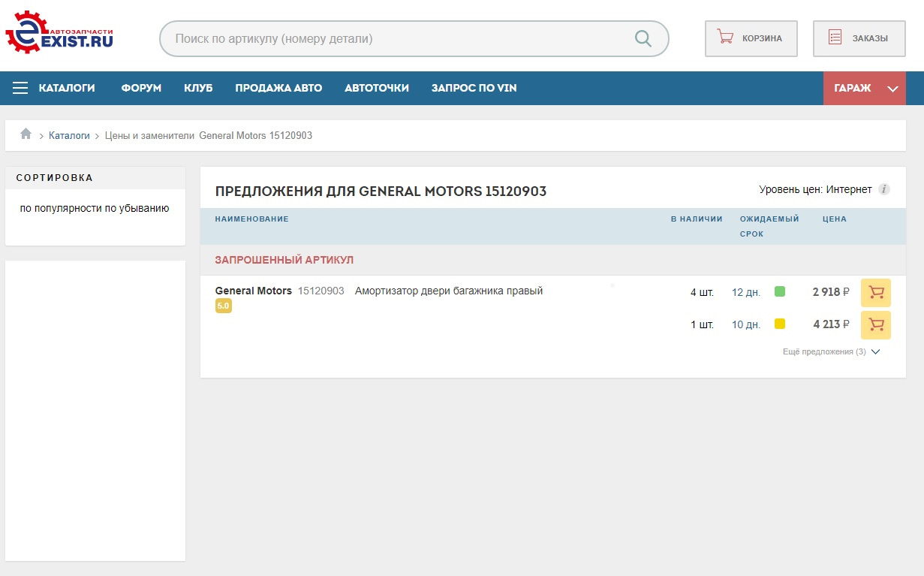Focus the part number search field

(x=414, y=38)
